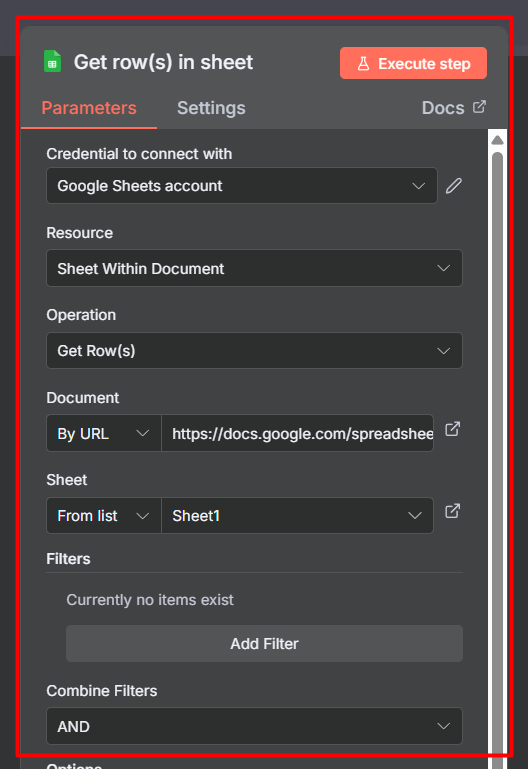528x769 pixels.
Task: Click the 'Combine Filters' label
Action: pos(102,691)
